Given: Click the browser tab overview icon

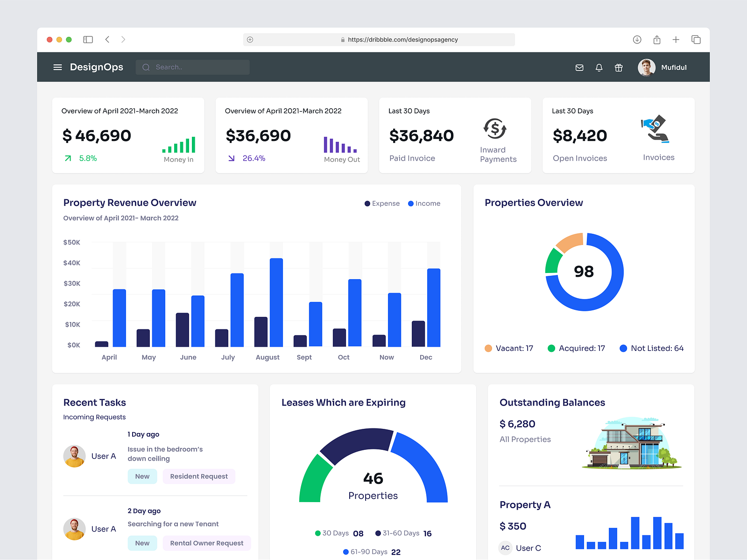Looking at the screenshot, I should (696, 40).
